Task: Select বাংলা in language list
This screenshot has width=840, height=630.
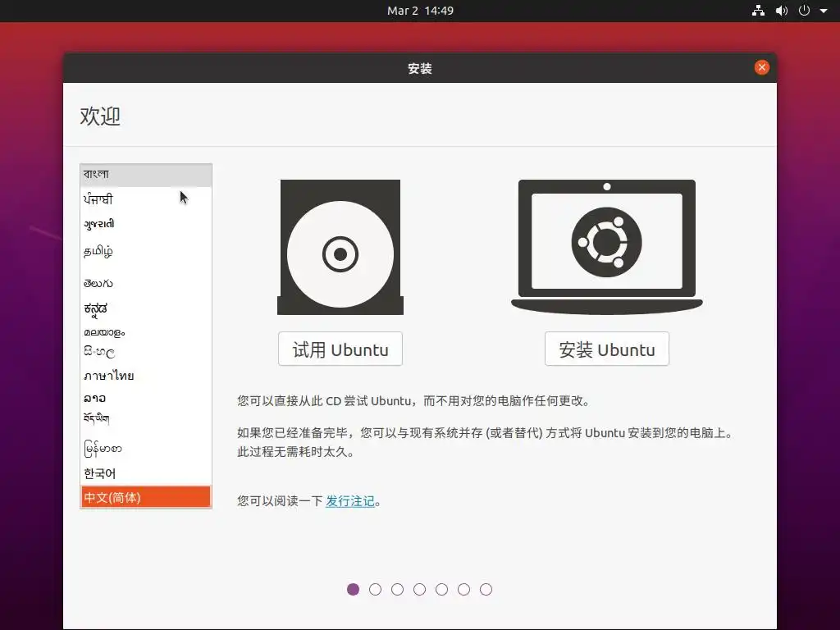Action: point(146,175)
